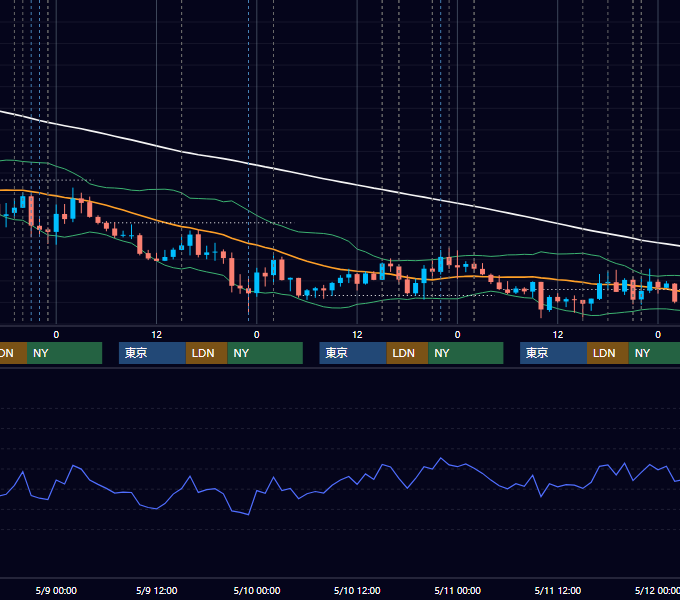Click the NY session block spanning 5/10 00:00

click(x=265, y=353)
